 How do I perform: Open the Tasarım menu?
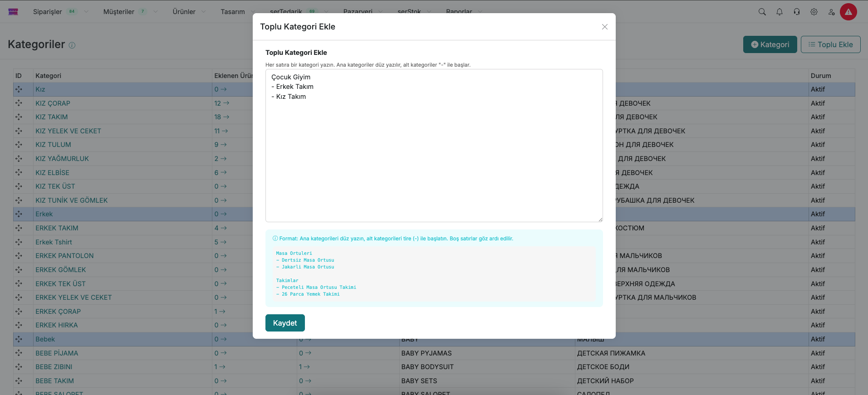click(233, 12)
